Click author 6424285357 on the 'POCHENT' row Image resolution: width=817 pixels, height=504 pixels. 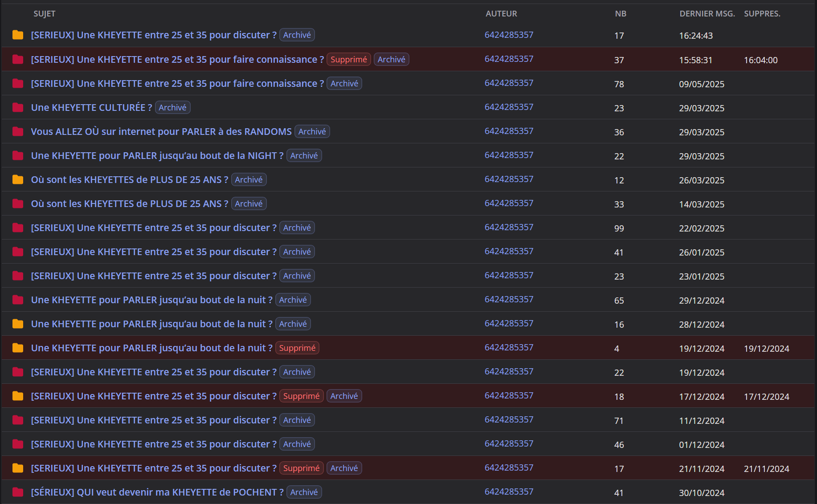(x=509, y=492)
